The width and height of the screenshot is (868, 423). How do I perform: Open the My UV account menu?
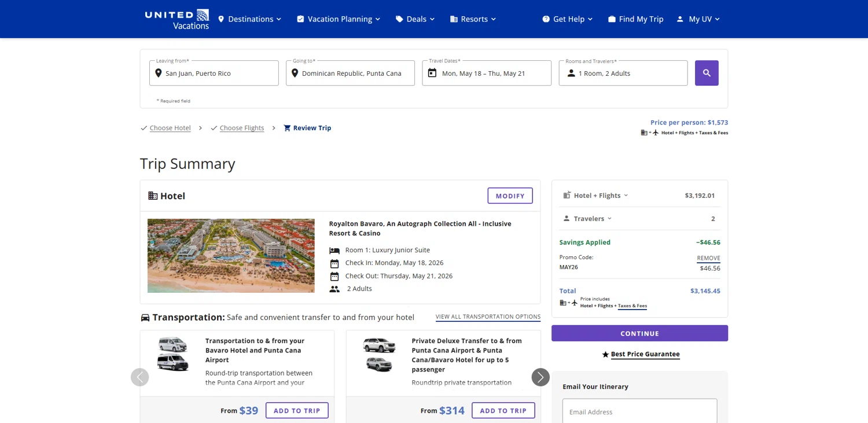tap(698, 19)
